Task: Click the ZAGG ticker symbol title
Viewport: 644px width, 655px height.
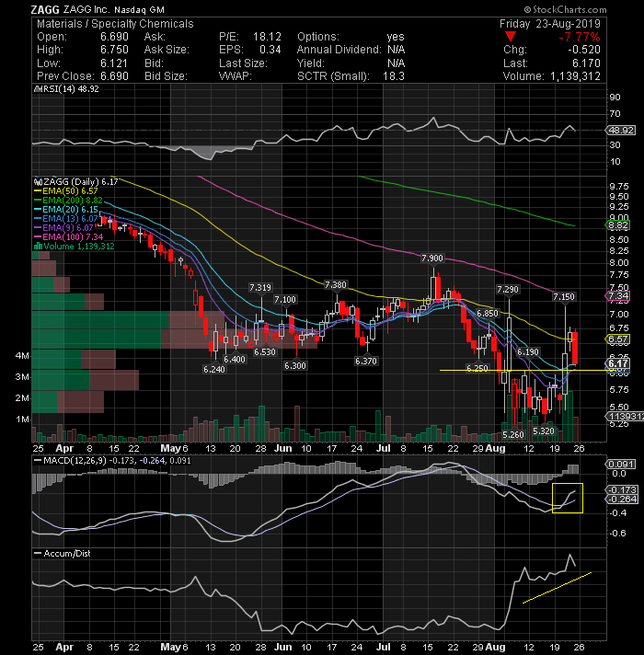Action: [x=45, y=9]
